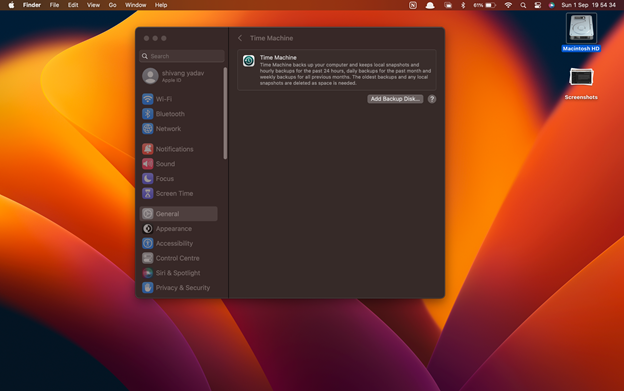Select Sound in the sidebar
The height and width of the screenshot is (391, 624).
pyautogui.click(x=179, y=163)
